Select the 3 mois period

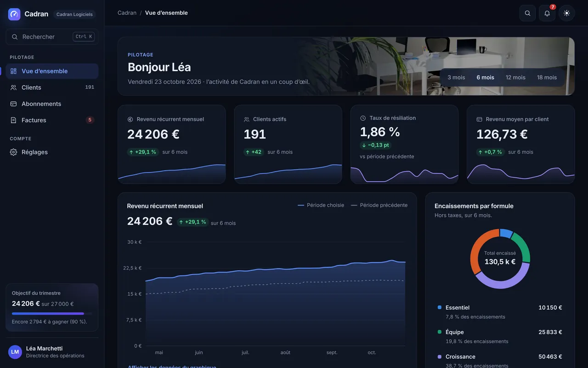(456, 77)
